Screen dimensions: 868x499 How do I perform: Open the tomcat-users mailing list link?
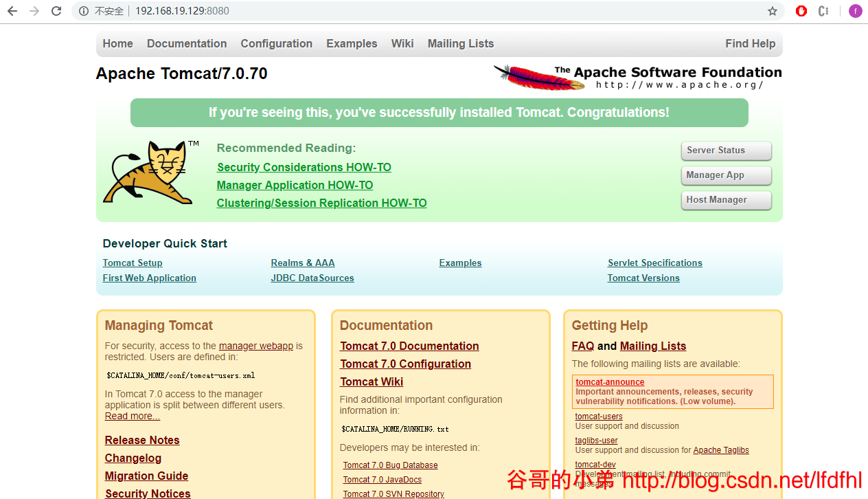click(x=599, y=417)
